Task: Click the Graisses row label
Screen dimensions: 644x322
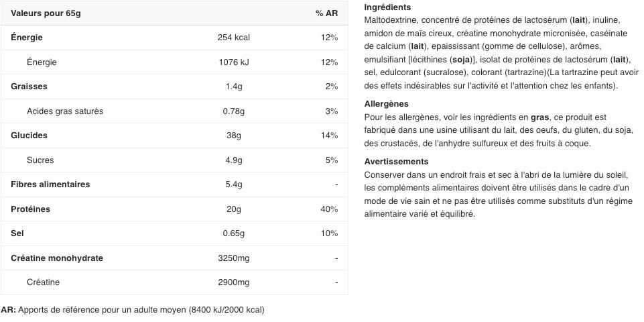Action: (29, 87)
